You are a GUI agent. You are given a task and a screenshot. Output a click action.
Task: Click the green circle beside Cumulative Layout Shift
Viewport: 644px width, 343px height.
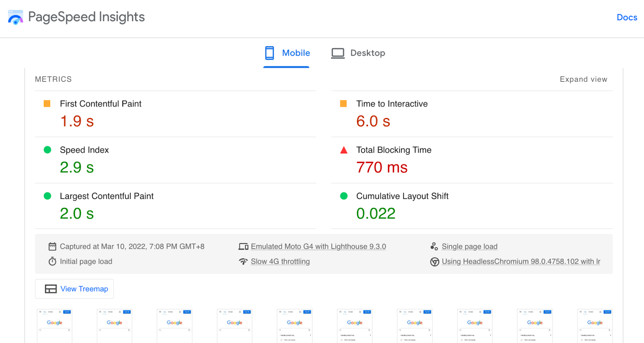[344, 196]
